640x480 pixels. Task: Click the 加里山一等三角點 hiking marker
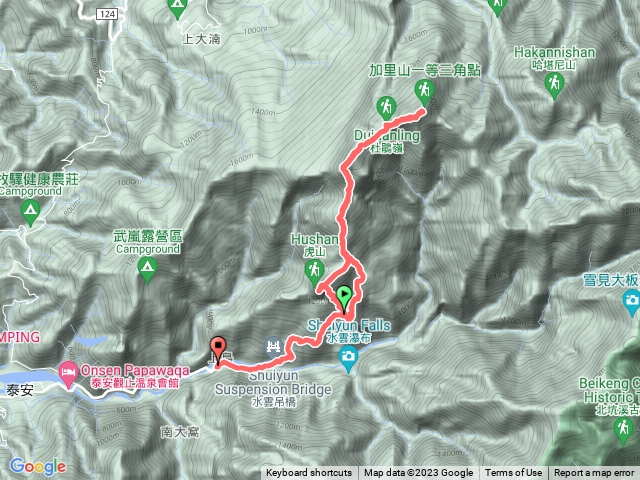[424, 93]
